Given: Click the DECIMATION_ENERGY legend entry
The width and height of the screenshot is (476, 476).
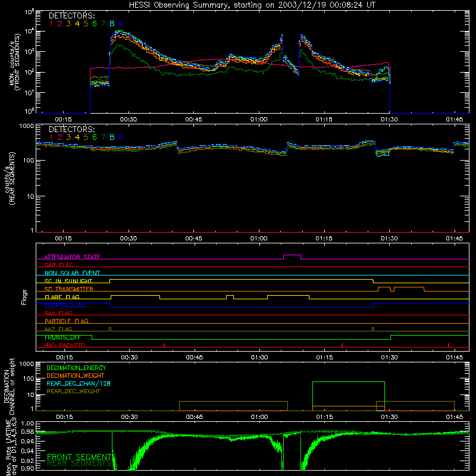Looking at the screenshot, I should 76,368.
